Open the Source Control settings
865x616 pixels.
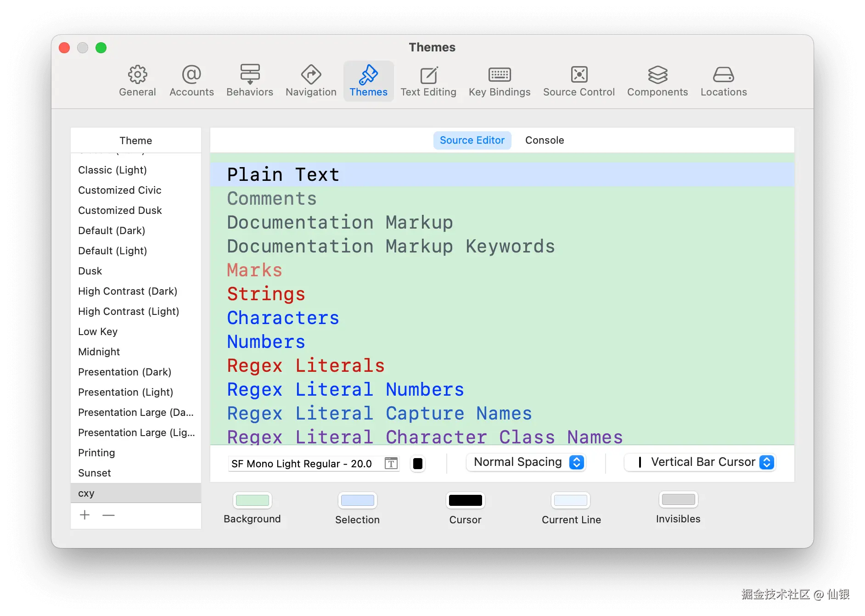tap(579, 81)
